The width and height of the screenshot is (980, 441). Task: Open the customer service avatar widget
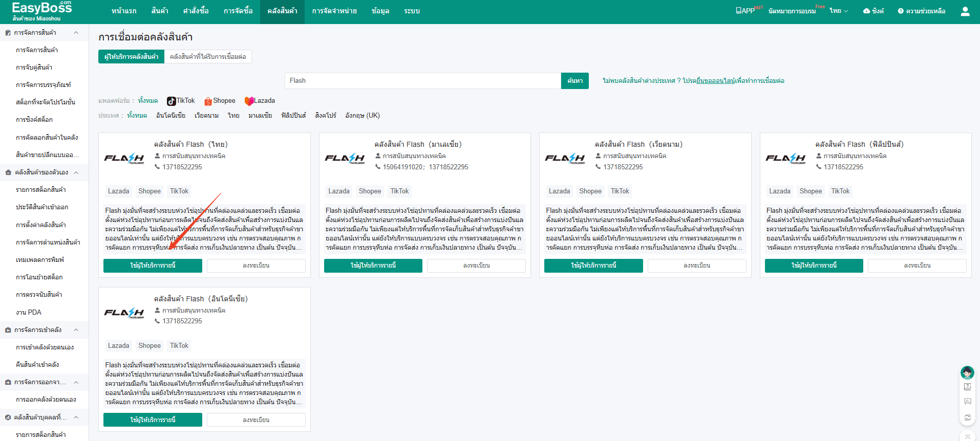(967, 372)
